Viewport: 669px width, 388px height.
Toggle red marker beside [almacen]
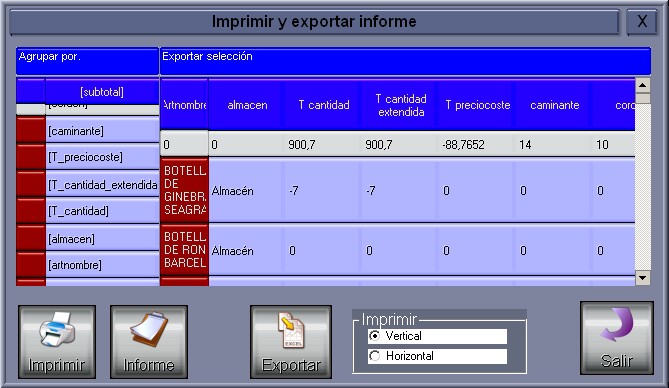pos(31,238)
